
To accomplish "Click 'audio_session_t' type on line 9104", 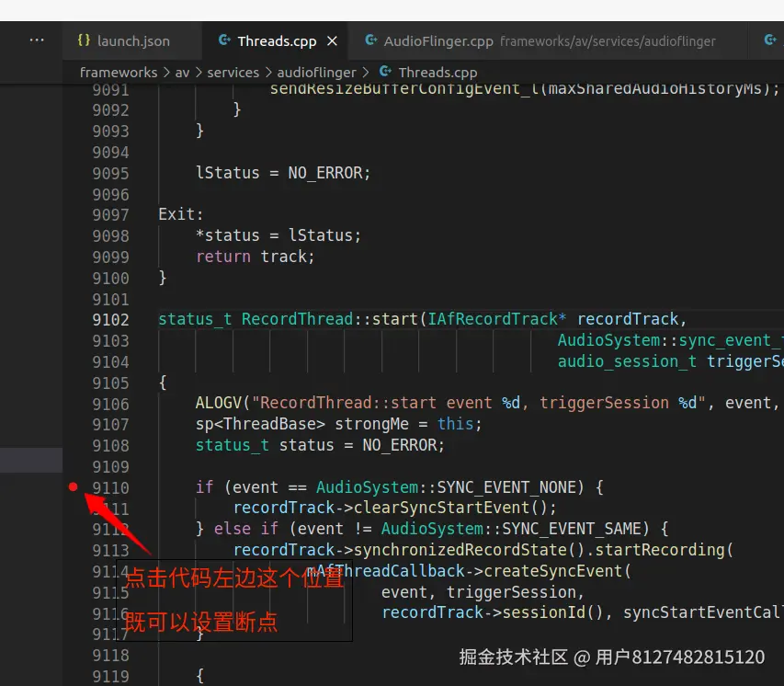I will click(627, 361).
